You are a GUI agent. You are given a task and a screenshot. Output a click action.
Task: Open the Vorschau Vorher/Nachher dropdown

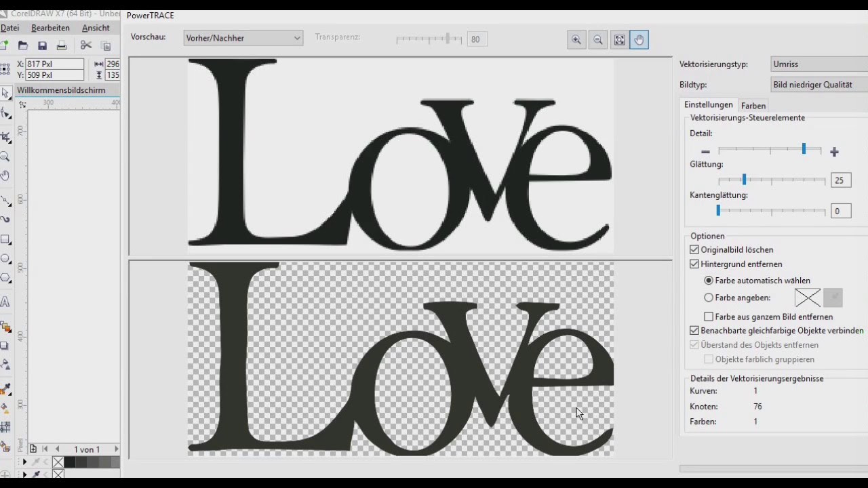tap(243, 38)
